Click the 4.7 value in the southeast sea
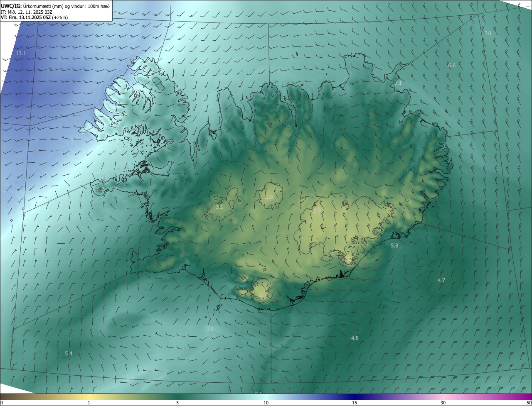This screenshot has height=406, width=532. [441, 281]
